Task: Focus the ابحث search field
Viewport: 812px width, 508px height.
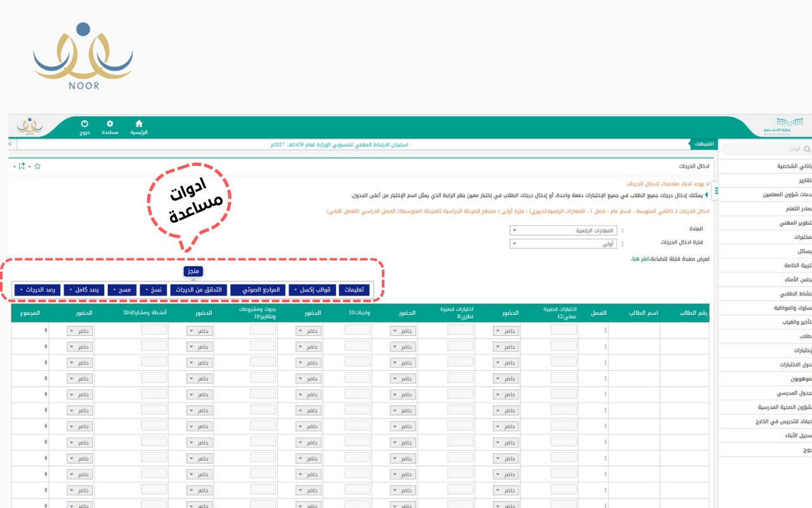Action: (x=766, y=149)
